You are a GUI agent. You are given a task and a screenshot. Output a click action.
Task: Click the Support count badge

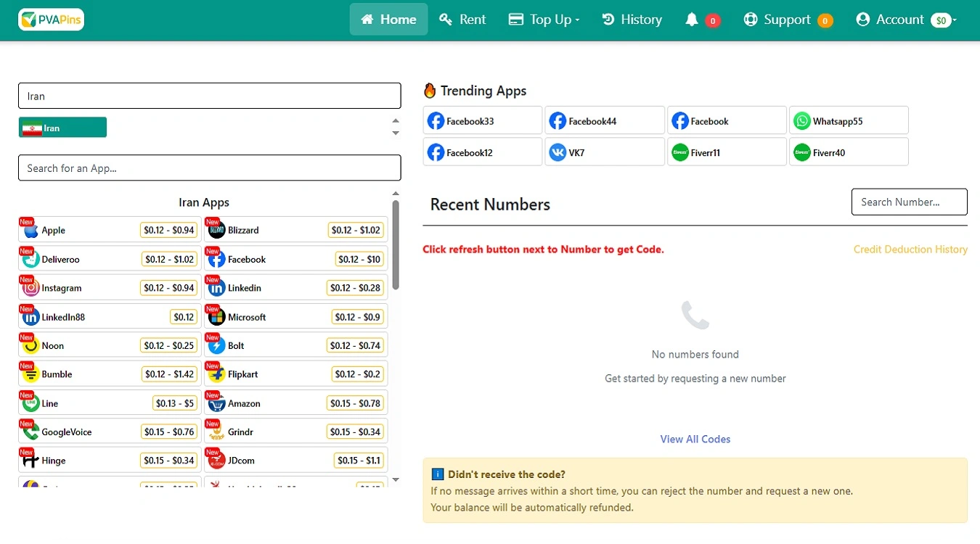pyautogui.click(x=825, y=20)
